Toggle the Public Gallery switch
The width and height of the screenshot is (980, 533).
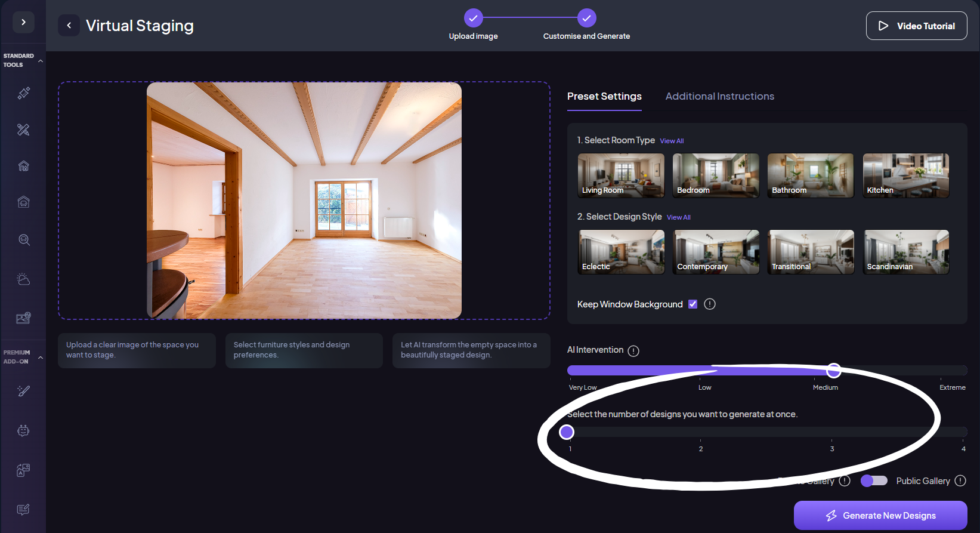[874, 481]
